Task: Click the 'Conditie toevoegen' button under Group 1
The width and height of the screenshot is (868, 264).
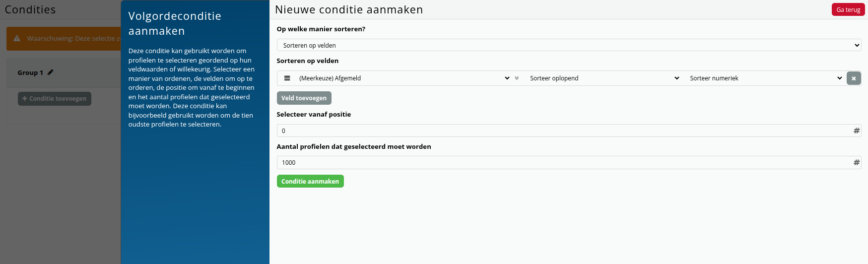Action: (x=55, y=98)
